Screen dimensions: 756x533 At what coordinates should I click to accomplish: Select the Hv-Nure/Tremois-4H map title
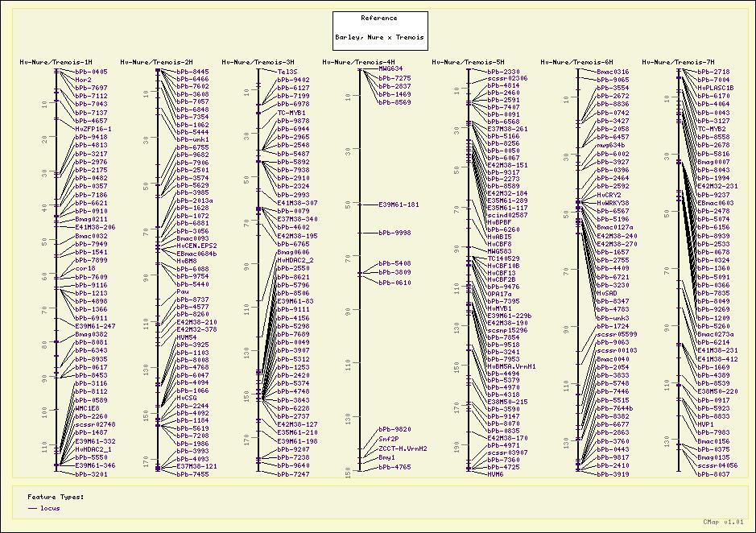pyautogui.click(x=358, y=62)
